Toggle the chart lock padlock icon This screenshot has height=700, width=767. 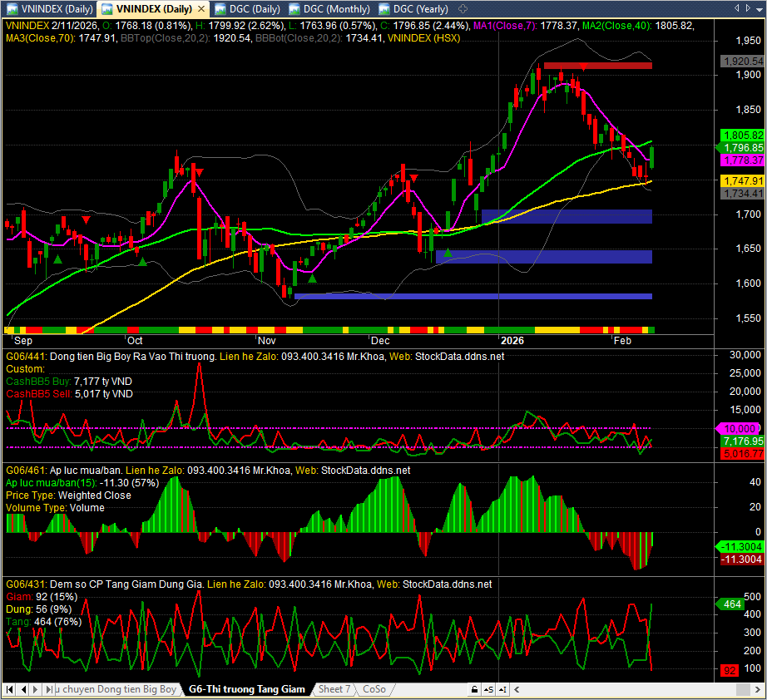[474, 690]
